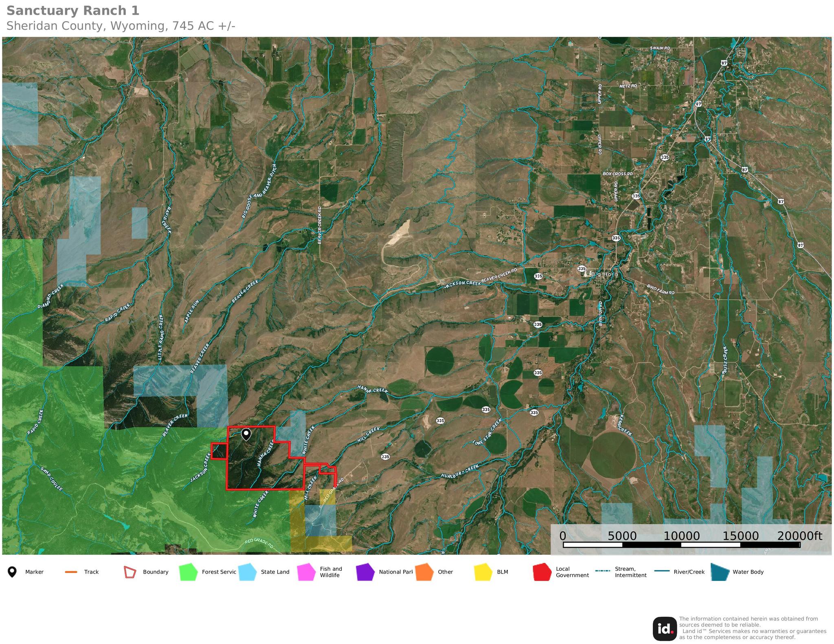Click the Sanctuary Ranch 1 title
Image resolution: width=834 pixels, height=644 pixels.
click(x=73, y=11)
